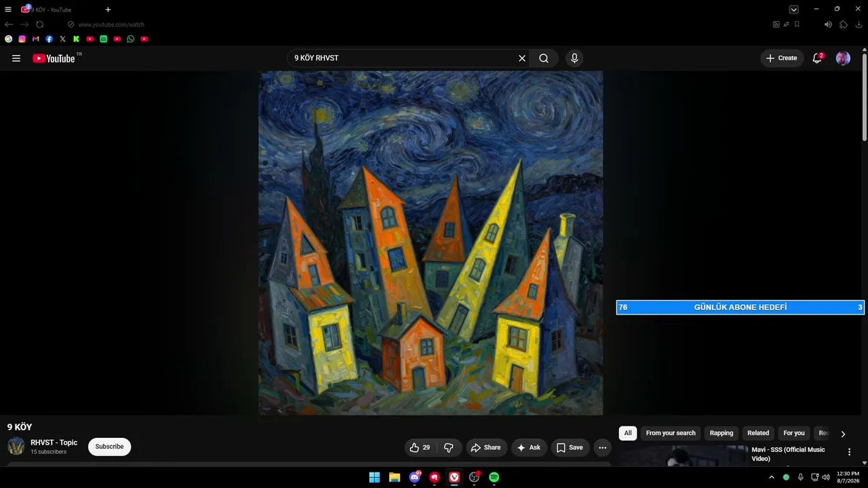Bookmark this page via address bar icon
The height and width of the screenshot is (488, 868).
tap(797, 24)
